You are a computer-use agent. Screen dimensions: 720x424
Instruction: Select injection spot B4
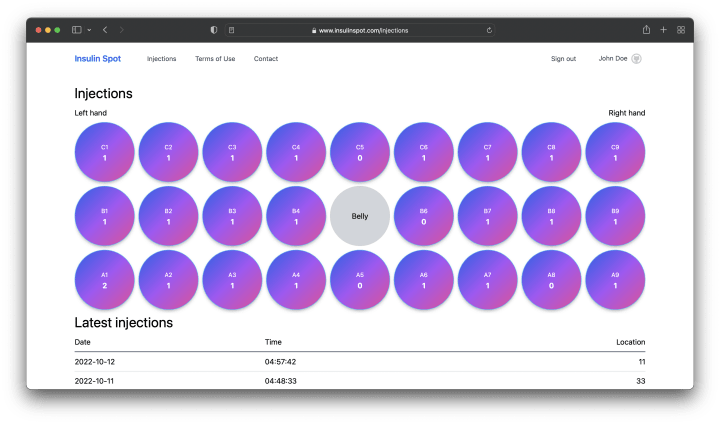coord(296,216)
